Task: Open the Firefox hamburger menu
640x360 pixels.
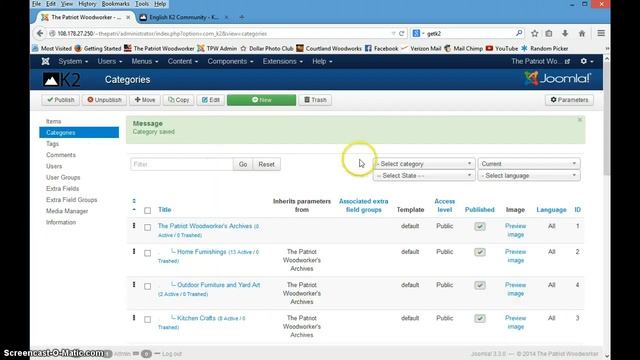Action: [x=601, y=33]
